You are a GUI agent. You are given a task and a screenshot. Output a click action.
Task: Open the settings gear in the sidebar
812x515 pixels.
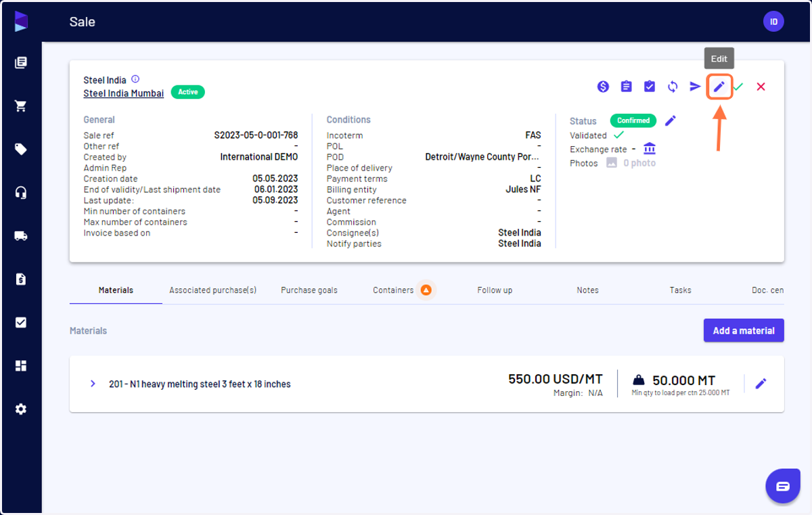(21, 409)
